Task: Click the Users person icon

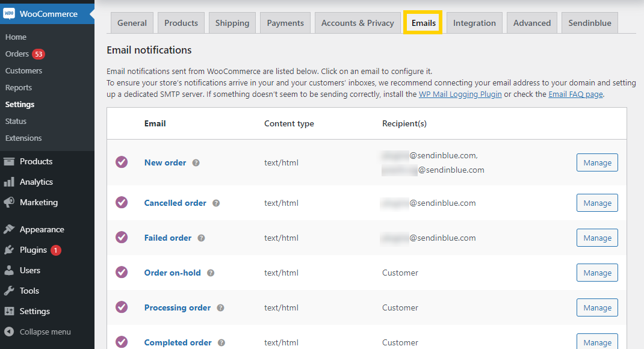Action: 10,270
